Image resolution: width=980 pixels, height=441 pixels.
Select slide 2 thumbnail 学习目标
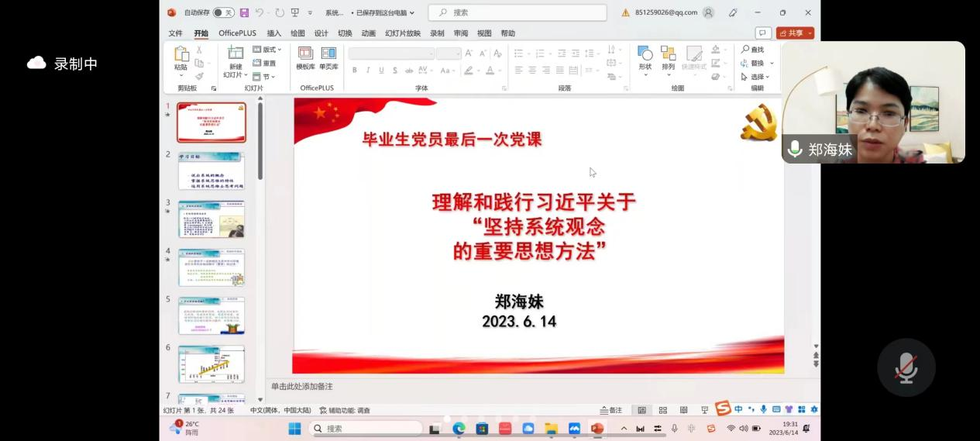(211, 171)
